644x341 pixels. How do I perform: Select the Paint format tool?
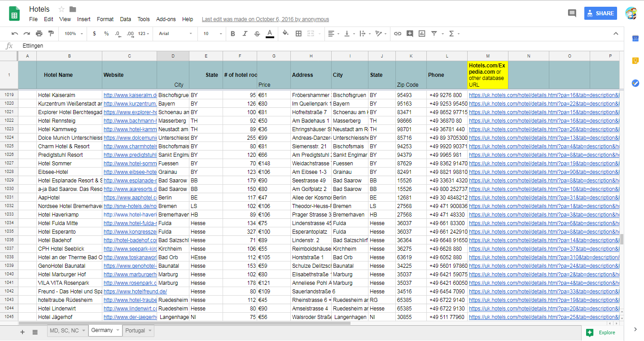(x=51, y=34)
